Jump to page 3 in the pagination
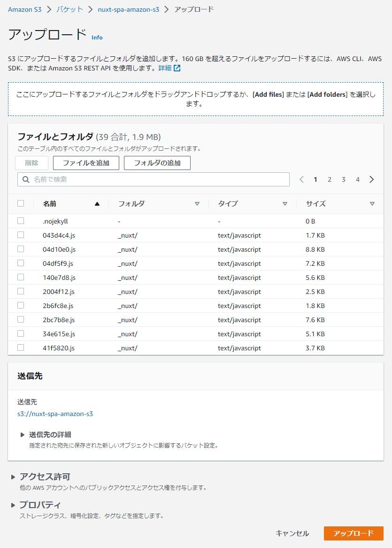The width and height of the screenshot is (392, 548). click(x=343, y=179)
